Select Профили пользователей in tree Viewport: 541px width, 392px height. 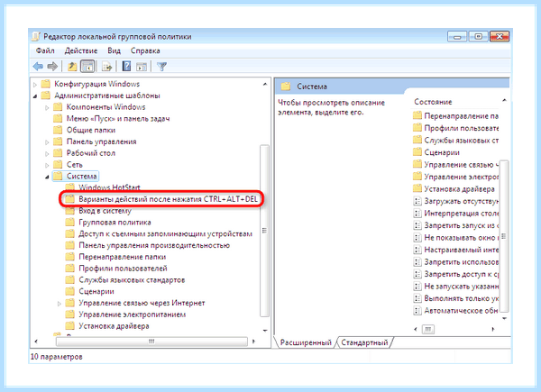116,269
